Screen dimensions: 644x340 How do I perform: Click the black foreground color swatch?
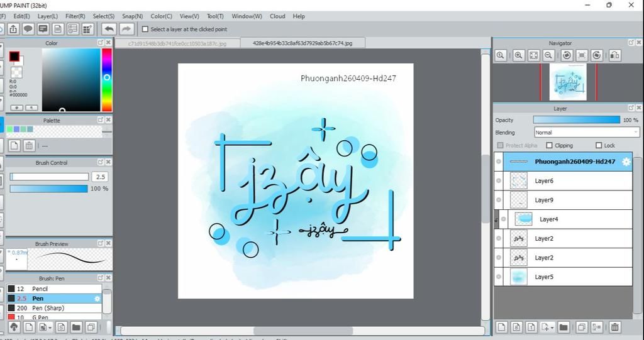click(x=14, y=57)
